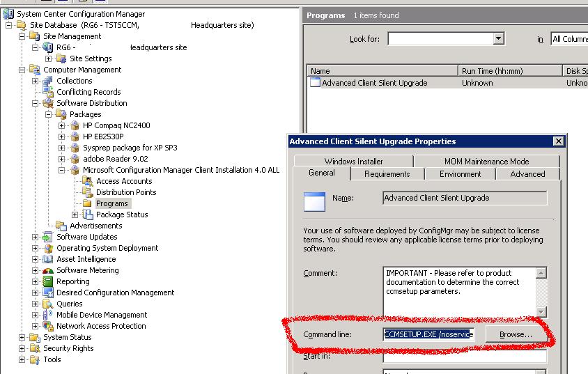This screenshot has height=374, width=588.
Task: Click the Computer Management icon
Action: pos(35,70)
